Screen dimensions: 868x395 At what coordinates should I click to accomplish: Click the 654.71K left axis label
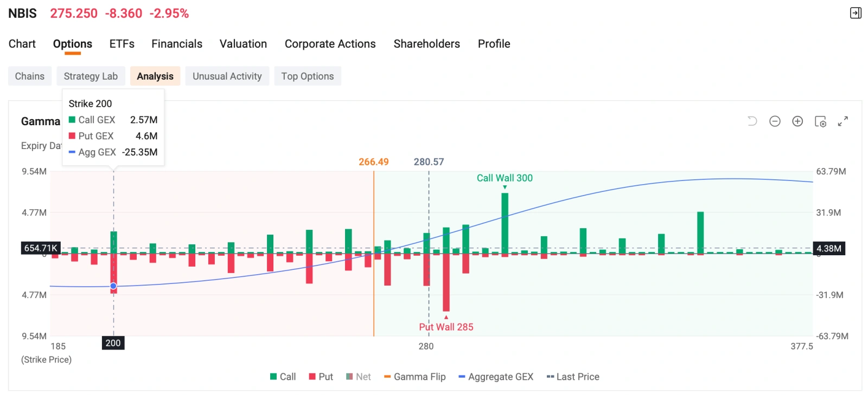pos(41,248)
